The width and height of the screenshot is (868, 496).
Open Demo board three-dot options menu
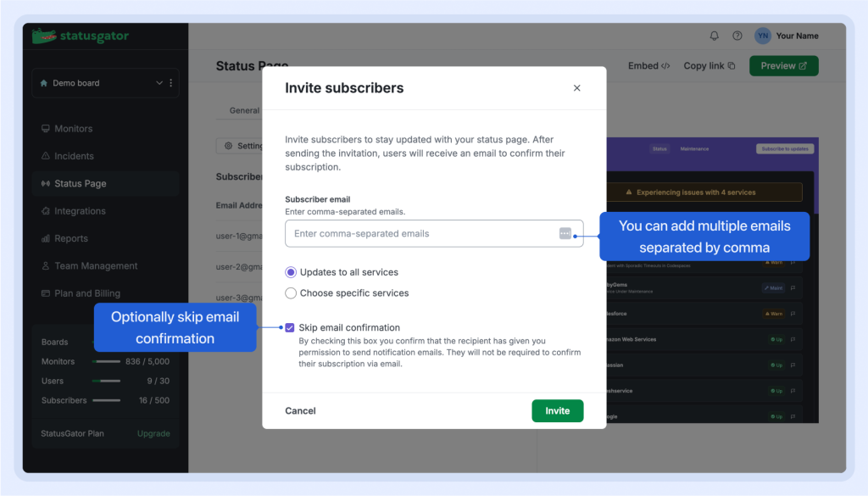pos(171,83)
